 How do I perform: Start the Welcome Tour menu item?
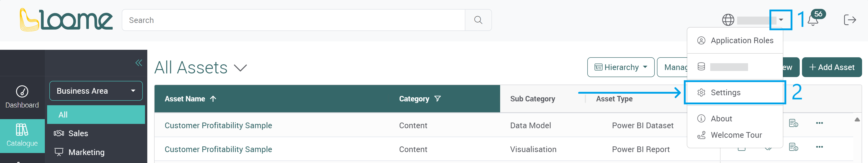tap(735, 135)
